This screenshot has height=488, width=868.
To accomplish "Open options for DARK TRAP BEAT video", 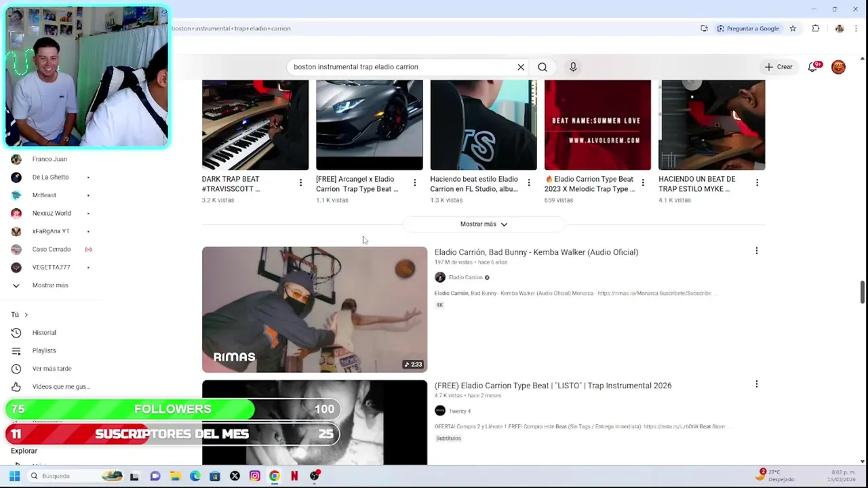I will pos(300,182).
